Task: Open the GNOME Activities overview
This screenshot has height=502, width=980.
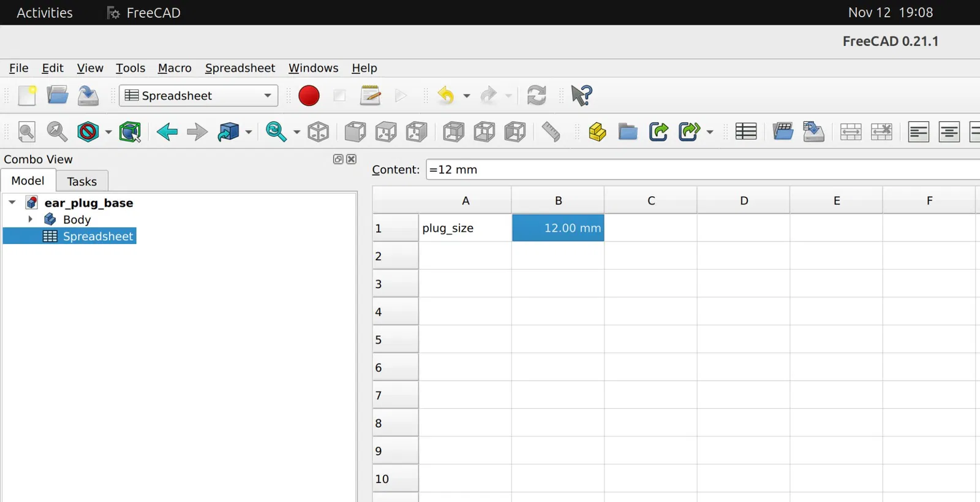Action: [x=45, y=13]
